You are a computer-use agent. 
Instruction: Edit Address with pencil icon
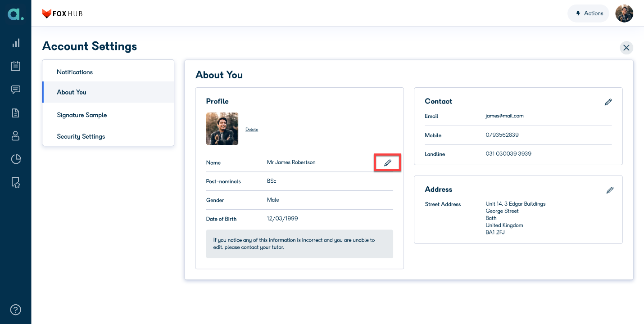(x=610, y=190)
